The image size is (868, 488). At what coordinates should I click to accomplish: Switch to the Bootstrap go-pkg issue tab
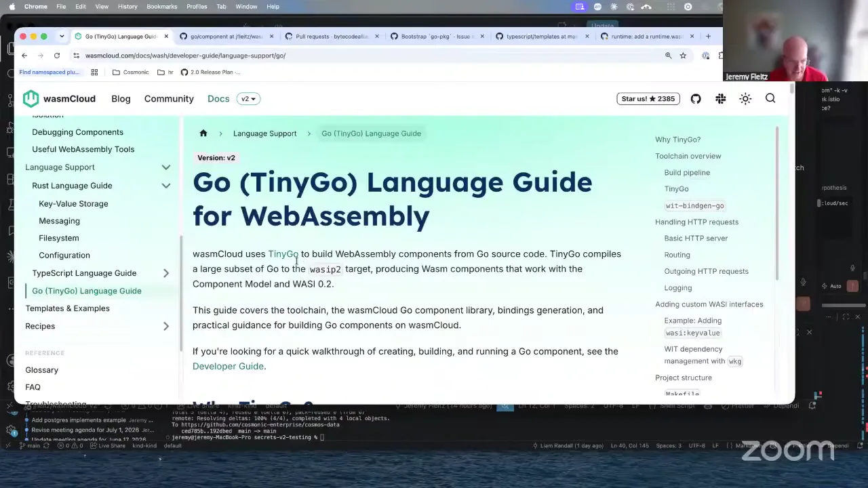tap(436, 37)
